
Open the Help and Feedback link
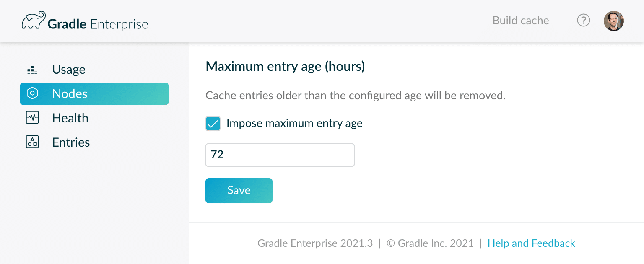coord(531,243)
